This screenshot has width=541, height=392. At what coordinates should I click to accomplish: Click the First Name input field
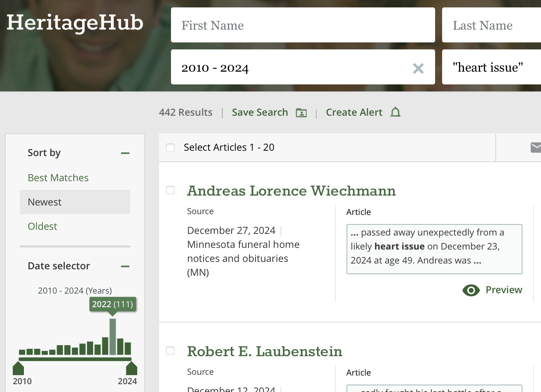[303, 25]
